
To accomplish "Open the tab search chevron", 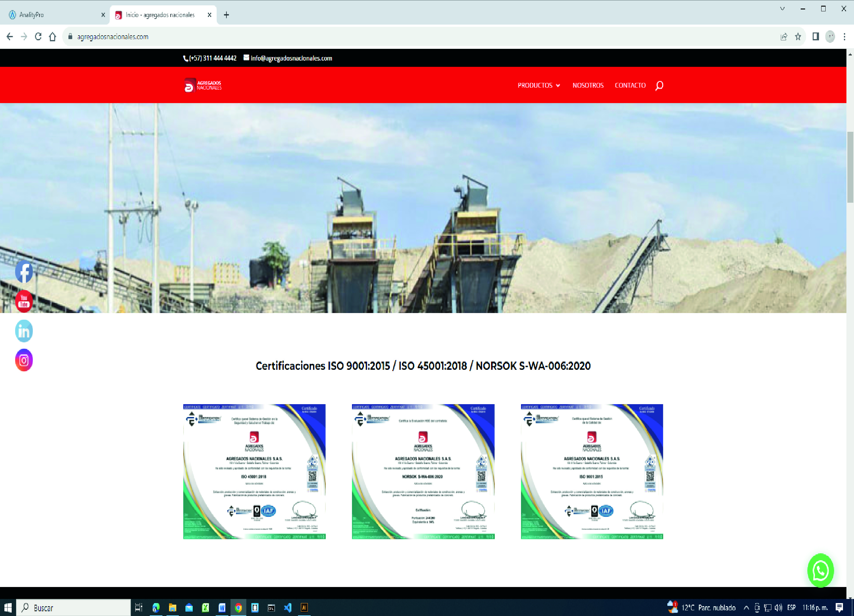I will pyautogui.click(x=782, y=9).
